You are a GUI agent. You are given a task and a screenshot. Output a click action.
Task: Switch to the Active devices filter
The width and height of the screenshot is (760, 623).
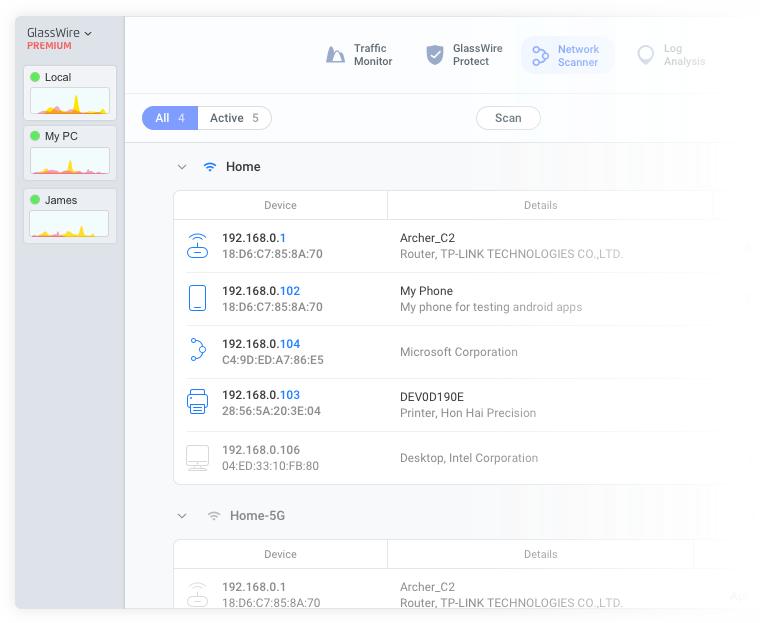tap(234, 118)
